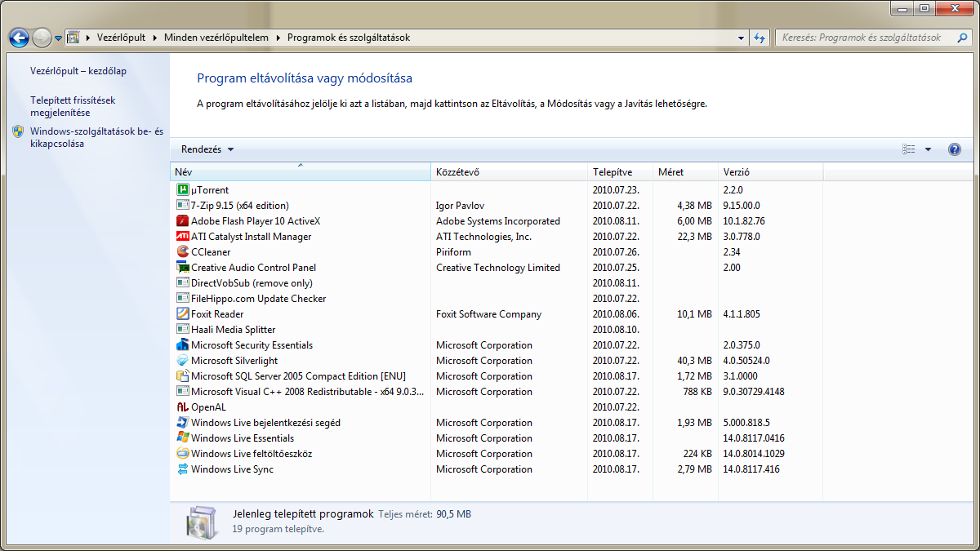980x551 pixels.
Task: Open Windows-szolgáltatások be- és kikapcsolása link
Action: (x=96, y=137)
